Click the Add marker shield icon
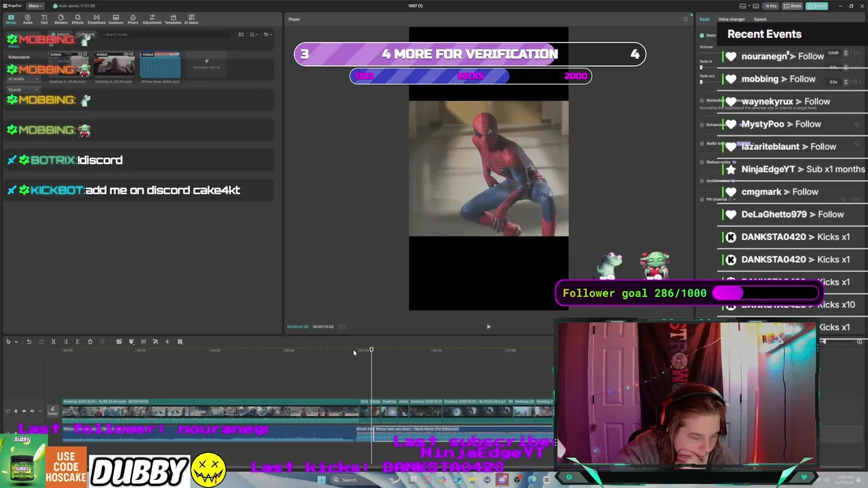Image resolution: width=868 pixels, height=488 pixels. click(x=102, y=342)
